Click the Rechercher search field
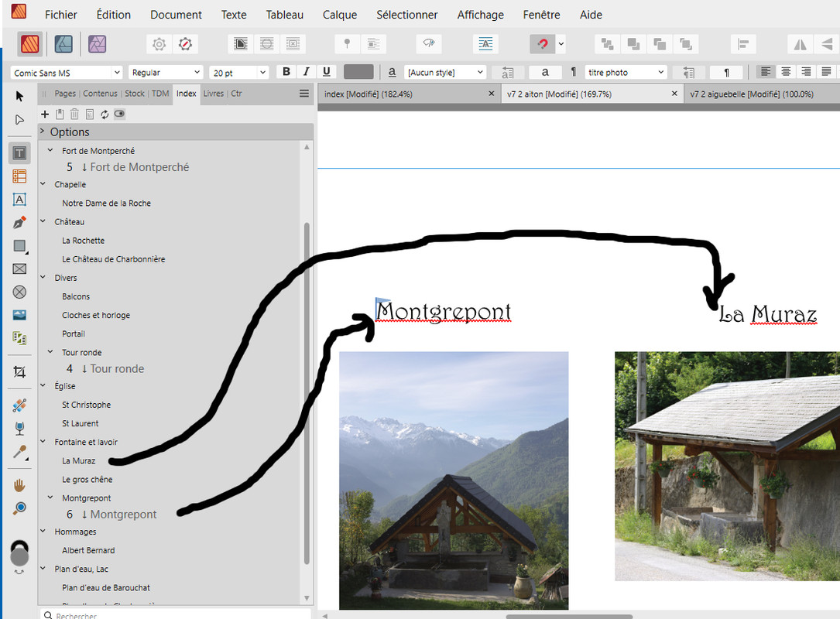The width and height of the screenshot is (840, 619). (176, 614)
